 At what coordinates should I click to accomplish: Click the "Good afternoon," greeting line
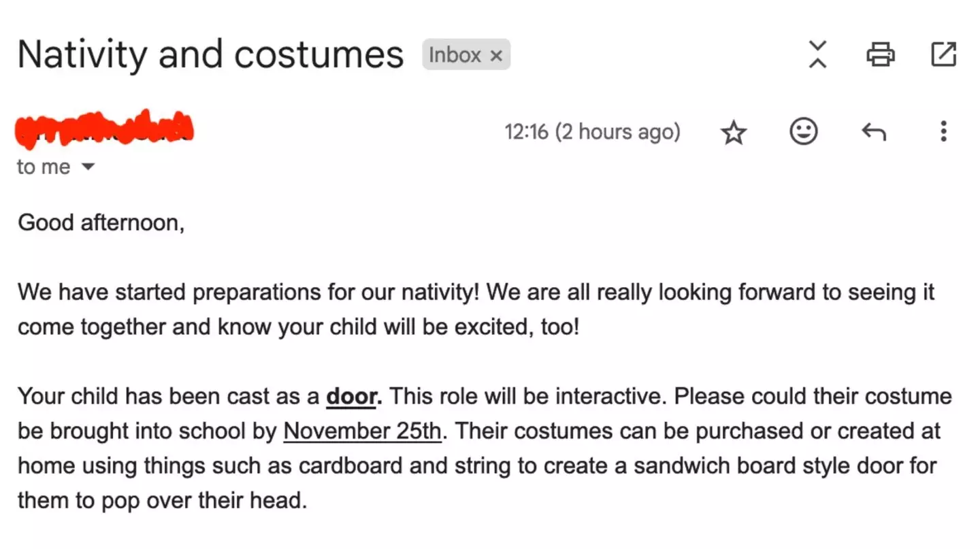[101, 222]
